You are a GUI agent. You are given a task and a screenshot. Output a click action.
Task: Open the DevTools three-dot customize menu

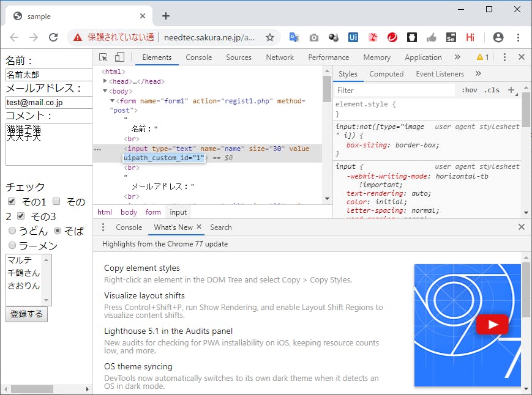tap(504, 57)
